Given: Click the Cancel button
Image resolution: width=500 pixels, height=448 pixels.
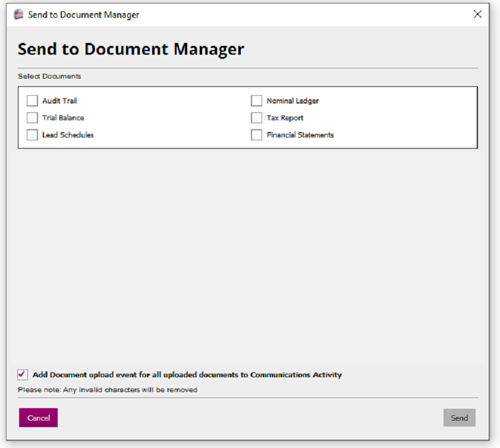Looking at the screenshot, I should tap(38, 418).
